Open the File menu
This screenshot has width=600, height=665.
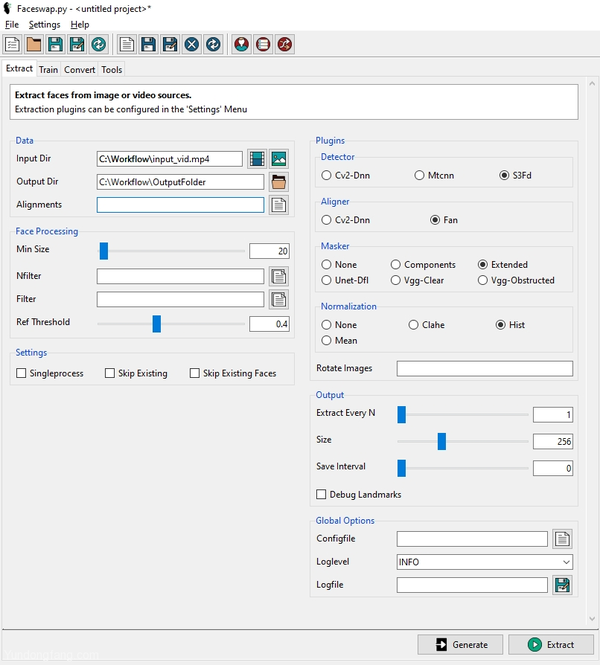(x=12, y=25)
